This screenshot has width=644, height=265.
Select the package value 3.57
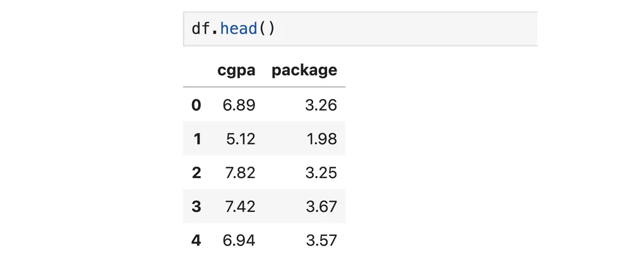point(321,240)
